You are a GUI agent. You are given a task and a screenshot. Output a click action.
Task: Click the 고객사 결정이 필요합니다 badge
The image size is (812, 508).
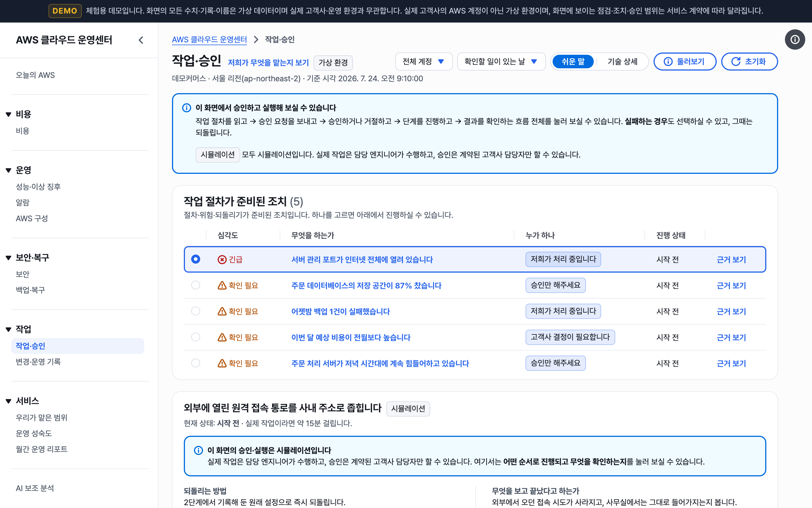(x=570, y=337)
